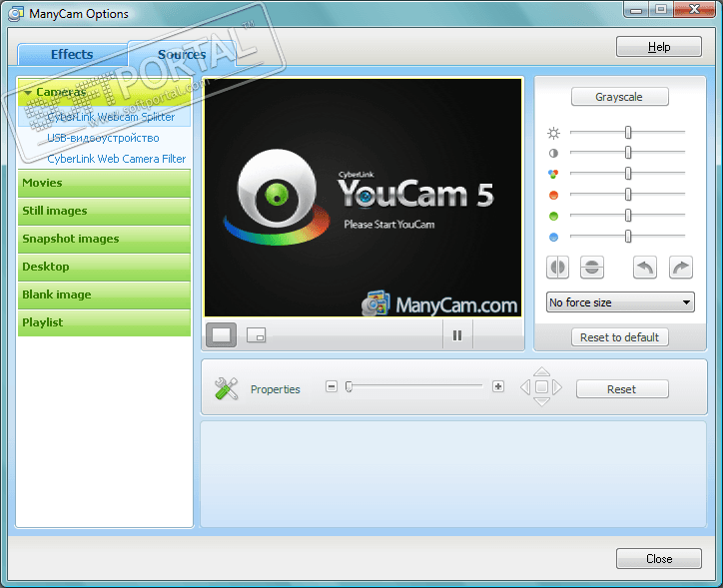Viewport: 723px width, 588px height.
Task: Click the zoom slider track
Action: (415, 386)
